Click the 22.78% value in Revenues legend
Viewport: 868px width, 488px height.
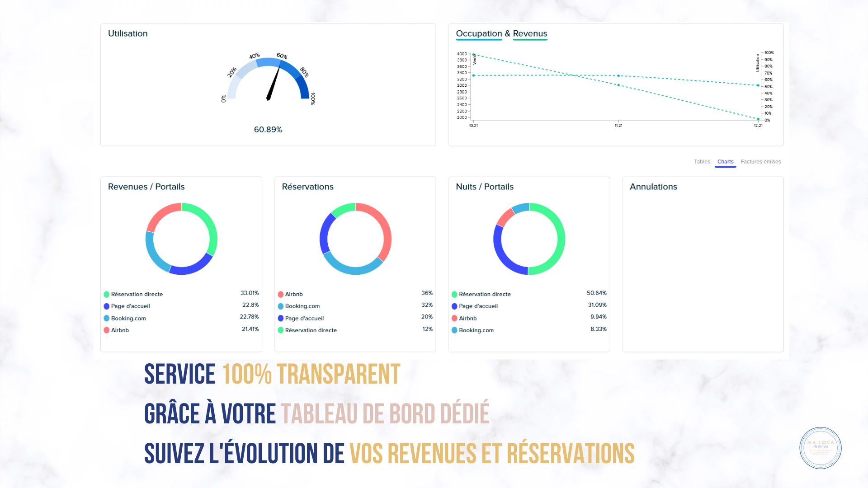click(249, 317)
